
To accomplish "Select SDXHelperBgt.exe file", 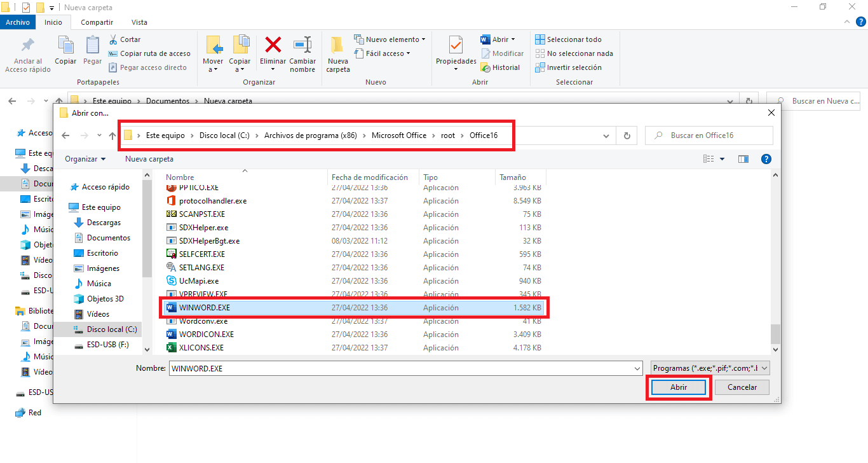I will [x=353, y=241].
